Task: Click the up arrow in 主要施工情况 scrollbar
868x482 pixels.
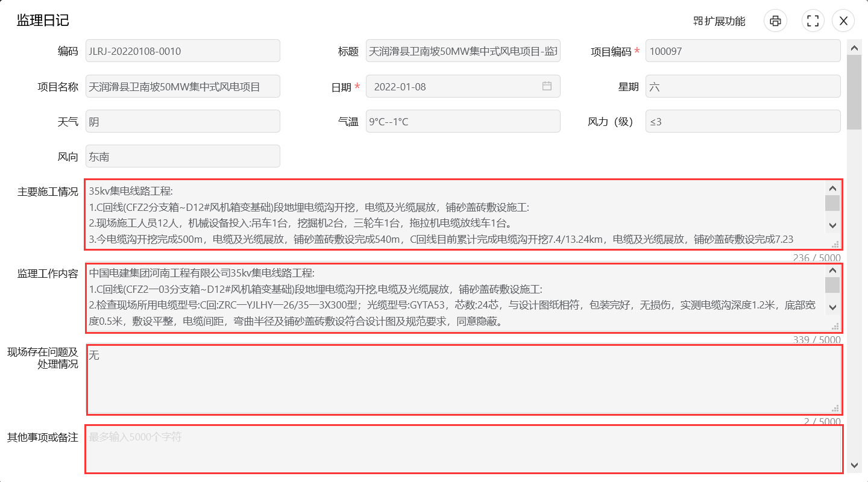Action: click(832, 187)
